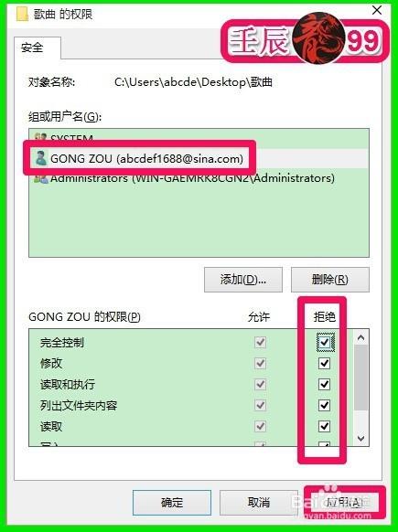The width and height of the screenshot is (398, 532).
Task: Toggle deny checkbox for 读取
Action: (x=325, y=426)
